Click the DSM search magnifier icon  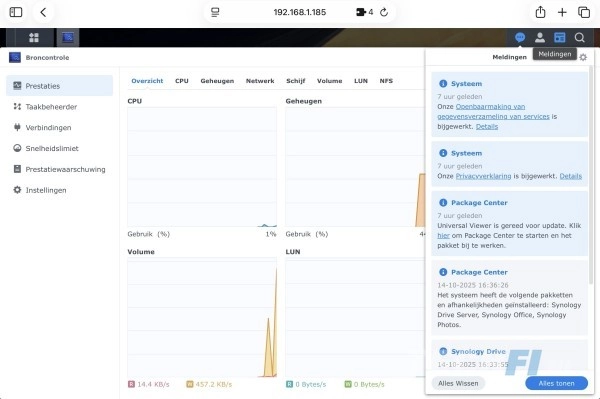(579, 37)
